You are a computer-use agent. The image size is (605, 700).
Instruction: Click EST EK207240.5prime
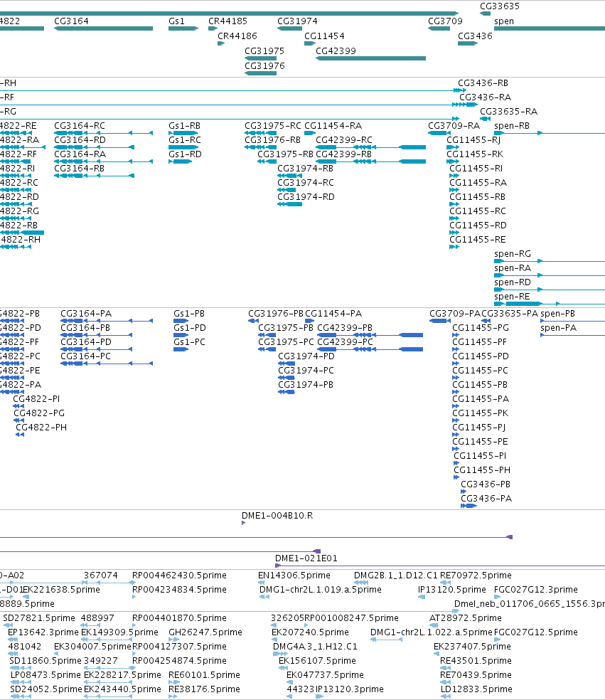coord(310,633)
